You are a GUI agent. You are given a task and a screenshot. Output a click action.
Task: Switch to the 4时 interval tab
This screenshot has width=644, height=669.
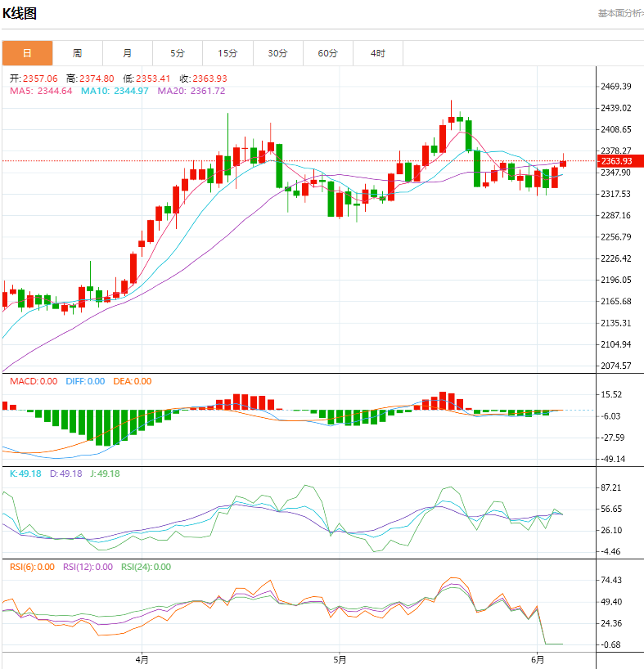pos(377,53)
